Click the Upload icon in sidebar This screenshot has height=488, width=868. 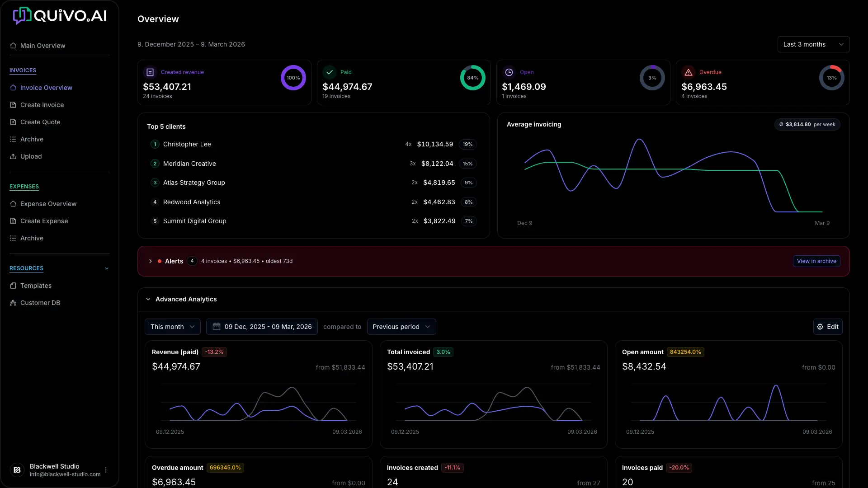click(13, 156)
